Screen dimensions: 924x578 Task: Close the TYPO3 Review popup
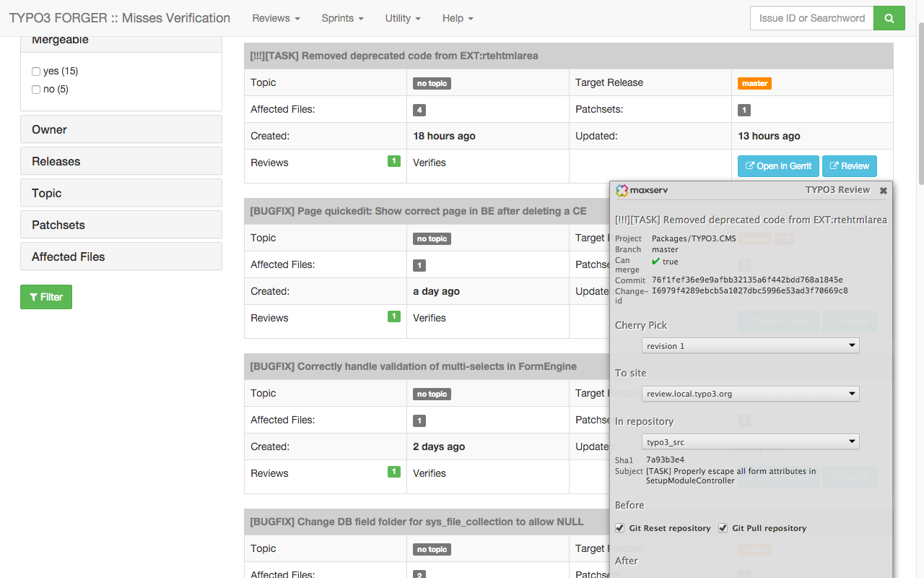pos(883,191)
